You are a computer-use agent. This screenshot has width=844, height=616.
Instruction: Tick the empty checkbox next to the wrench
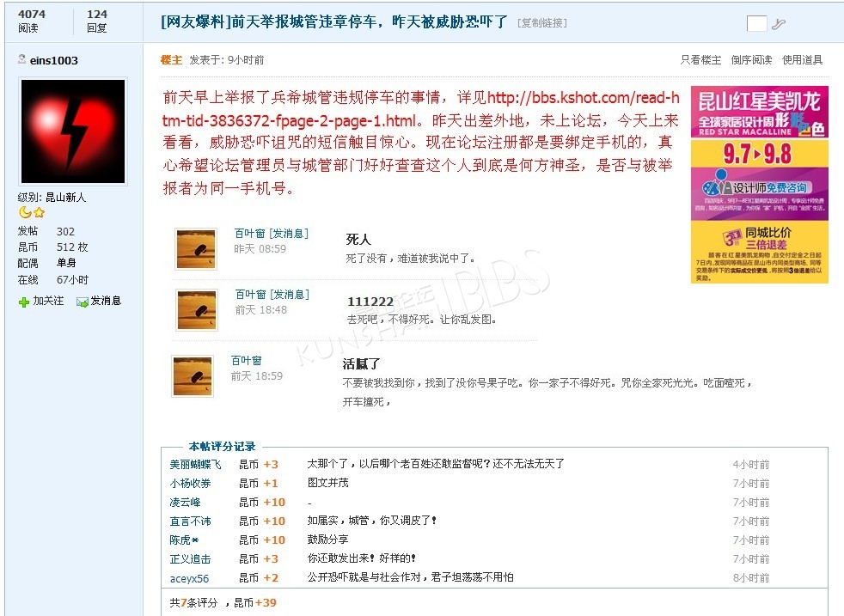tap(757, 24)
